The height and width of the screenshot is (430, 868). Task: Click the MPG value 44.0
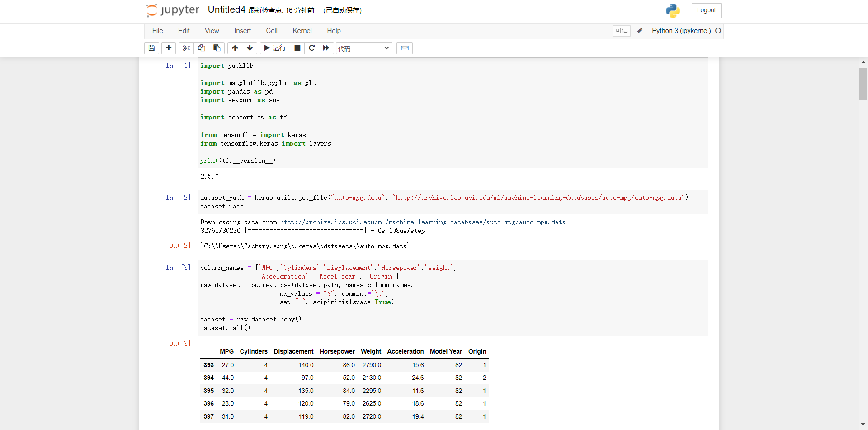click(228, 378)
